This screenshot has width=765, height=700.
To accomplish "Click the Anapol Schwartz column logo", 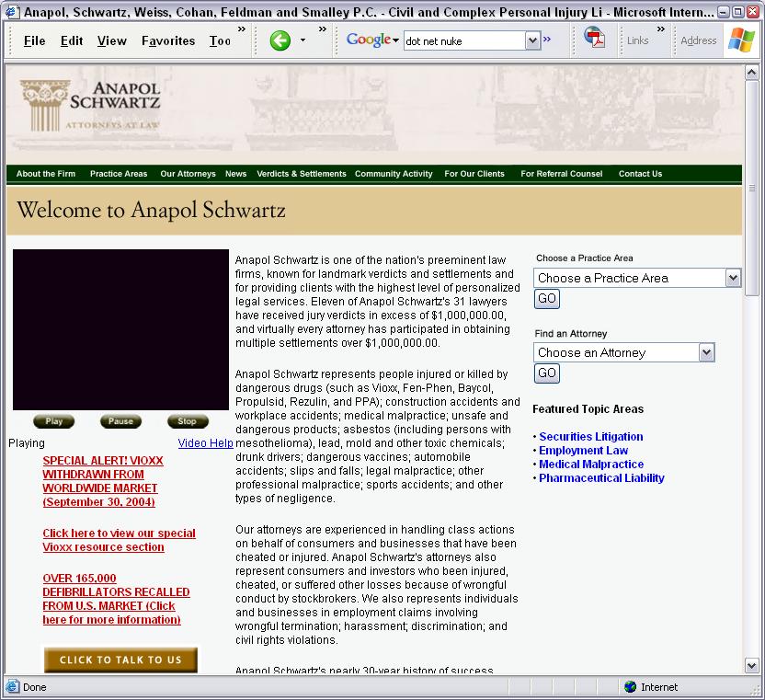I will click(x=90, y=106).
